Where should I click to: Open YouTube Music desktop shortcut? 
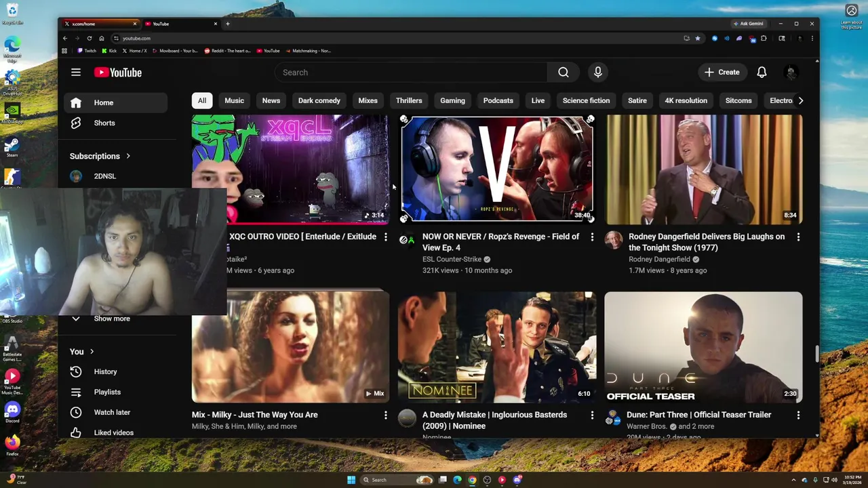click(x=12, y=381)
